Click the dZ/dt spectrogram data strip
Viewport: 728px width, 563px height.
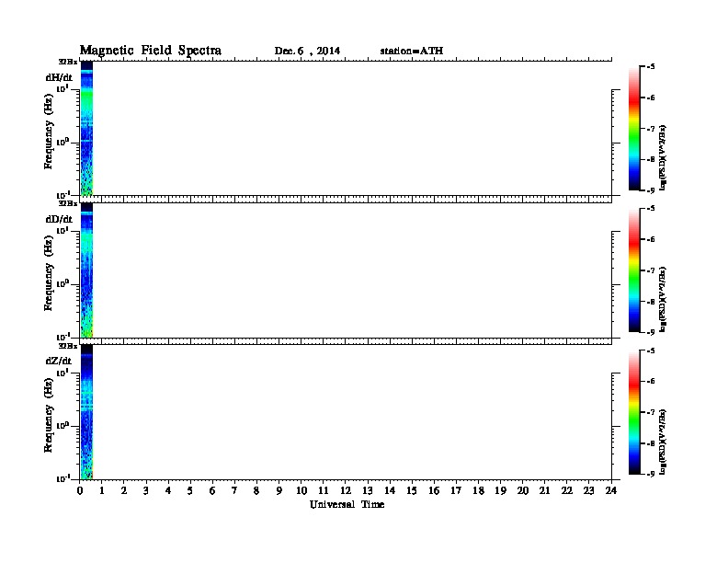tap(86, 412)
